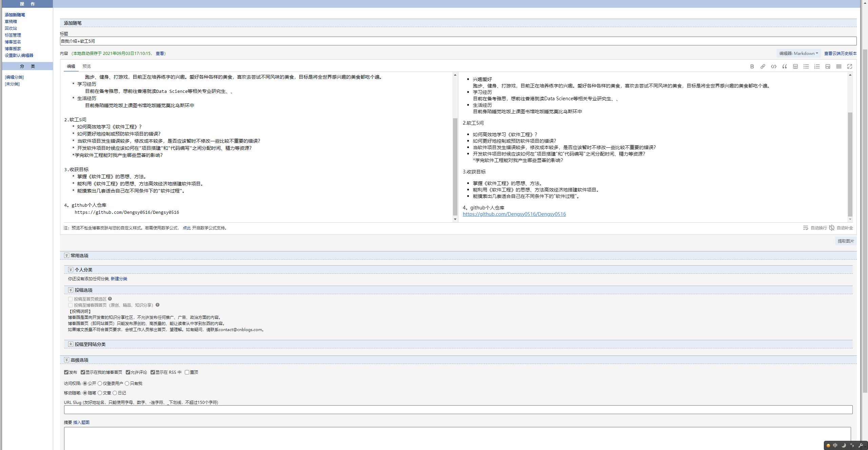Toggle bold formatting in editor toolbar

752,66
